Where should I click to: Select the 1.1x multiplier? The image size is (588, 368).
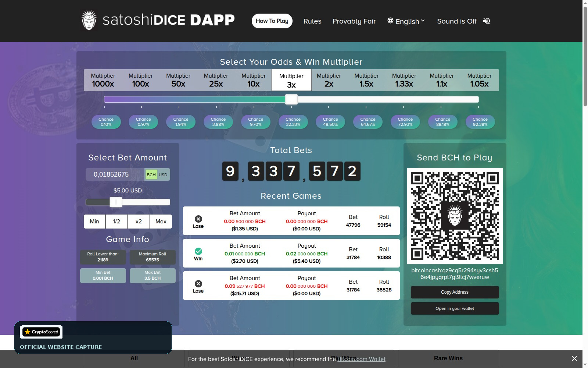(442, 80)
